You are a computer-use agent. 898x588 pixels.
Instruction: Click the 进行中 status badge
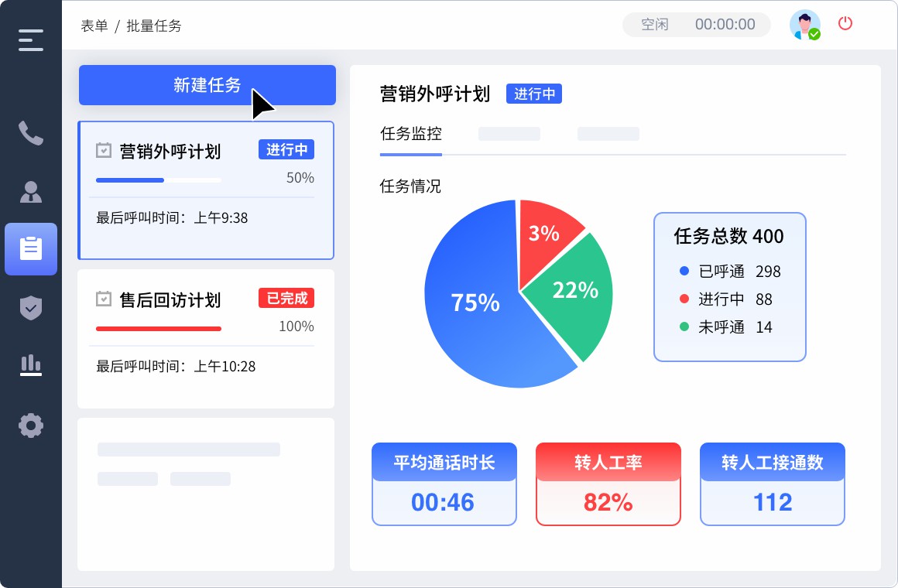coord(534,94)
